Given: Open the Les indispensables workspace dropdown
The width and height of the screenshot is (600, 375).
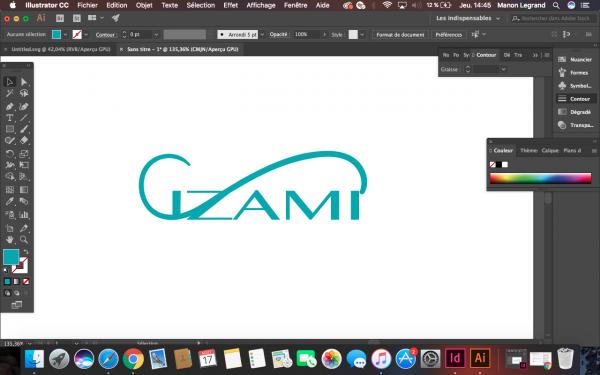Looking at the screenshot, I should pyautogui.click(x=468, y=18).
